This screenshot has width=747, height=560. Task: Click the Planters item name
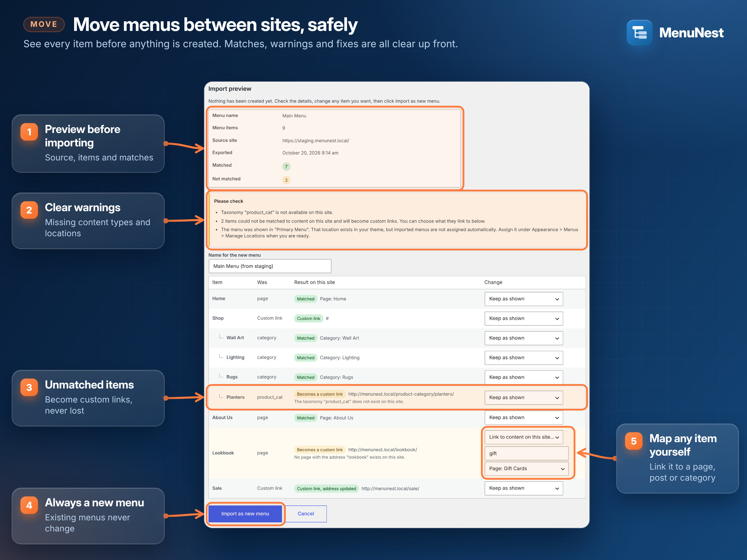235,397
